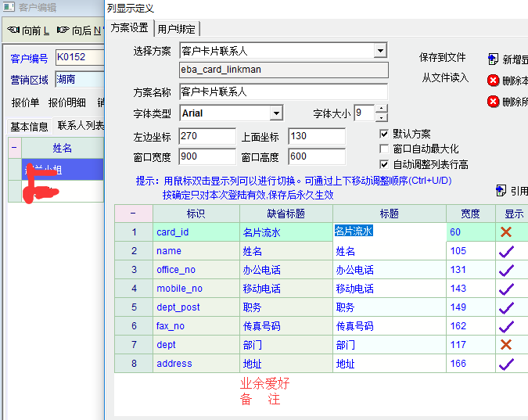Click the red delete icon below 新增

[493, 80]
